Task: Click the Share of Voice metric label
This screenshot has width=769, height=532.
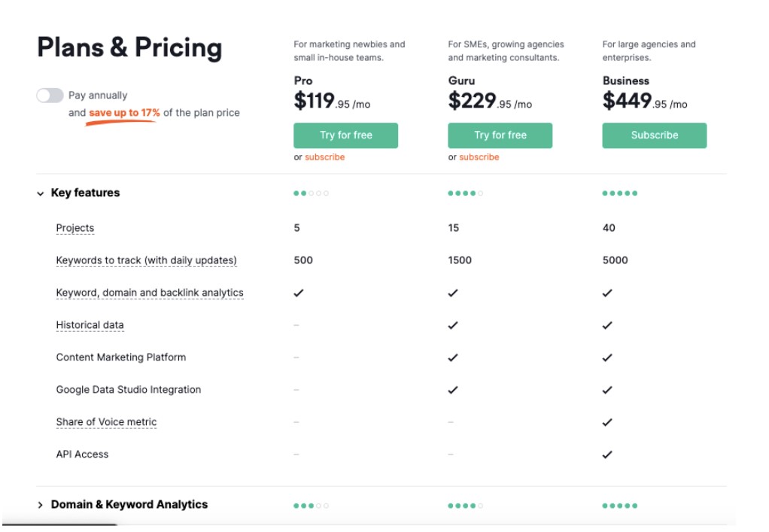Action: coord(106,422)
